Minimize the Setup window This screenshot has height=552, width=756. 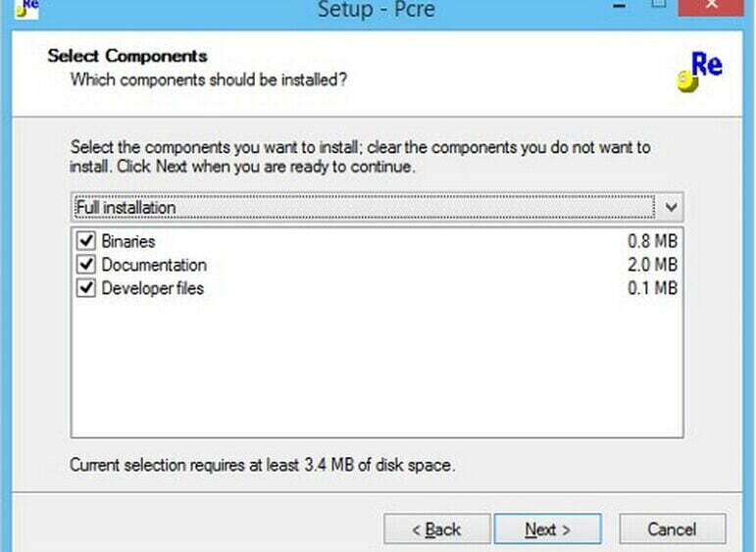(x=620, y=5)
